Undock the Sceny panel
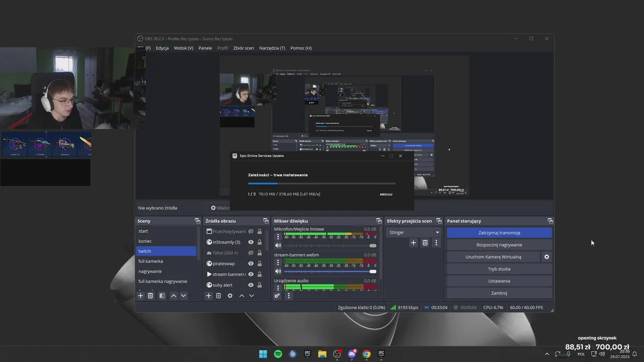The width and height of the screenshot is (644, 362). [197, 221]
